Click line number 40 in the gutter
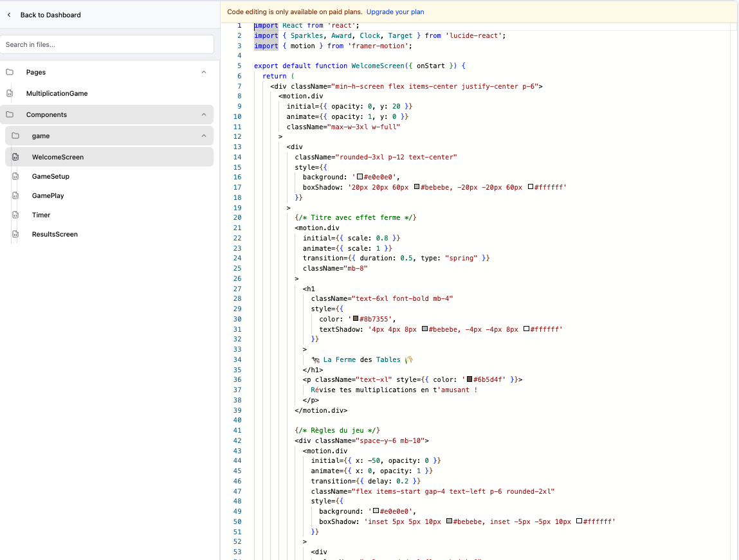This screenshot has height=560, width=739. tap(238, 420)
